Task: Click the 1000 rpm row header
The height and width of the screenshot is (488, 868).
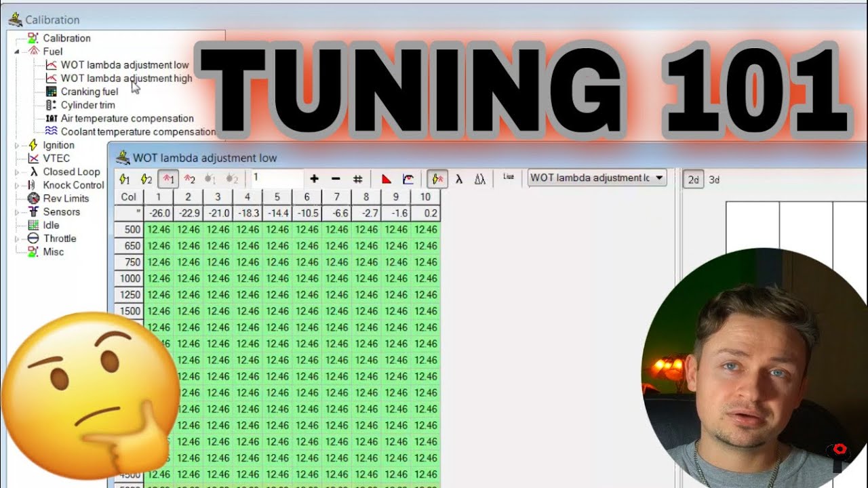Action: pos(129,279)
